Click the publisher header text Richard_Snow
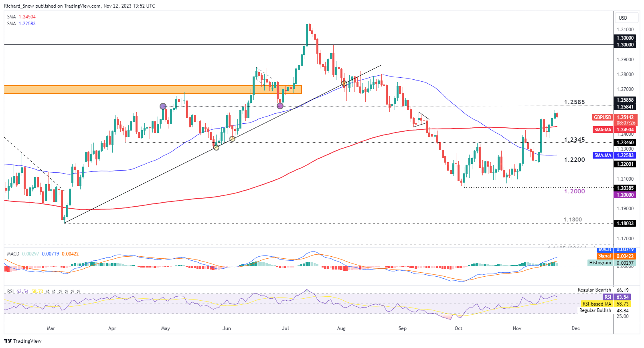Viewport: 644px width, 348px height. pyautogui.click(x=19, y=6)
